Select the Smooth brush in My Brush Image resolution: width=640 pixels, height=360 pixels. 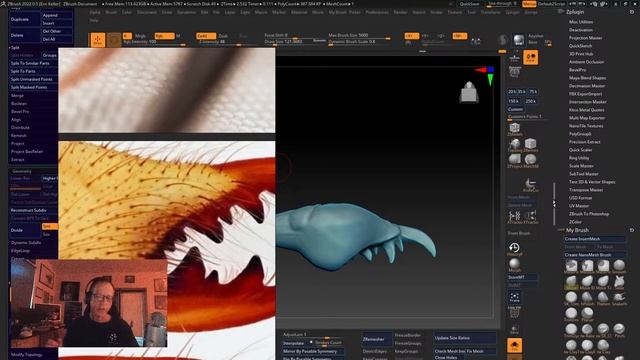point(619,266)
